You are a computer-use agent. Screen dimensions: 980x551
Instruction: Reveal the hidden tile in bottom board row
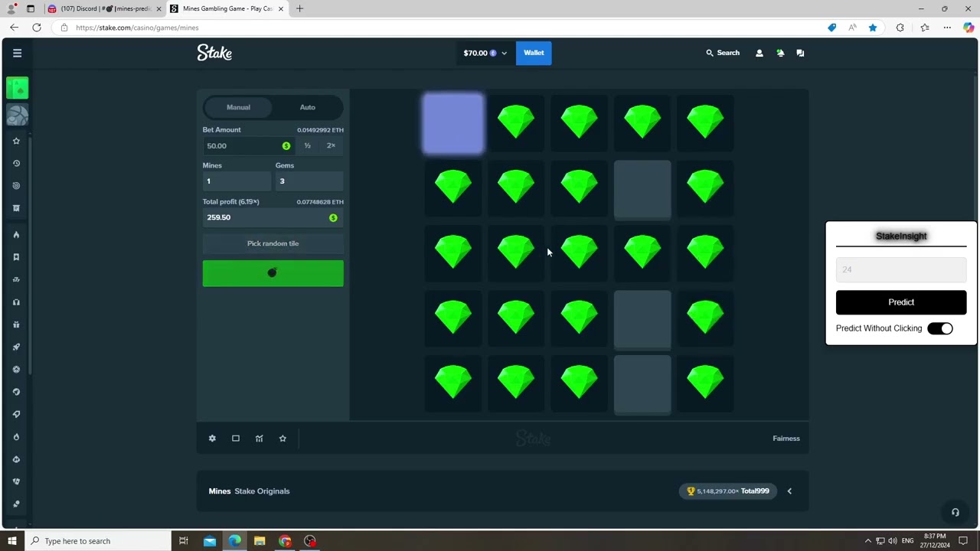642,384
